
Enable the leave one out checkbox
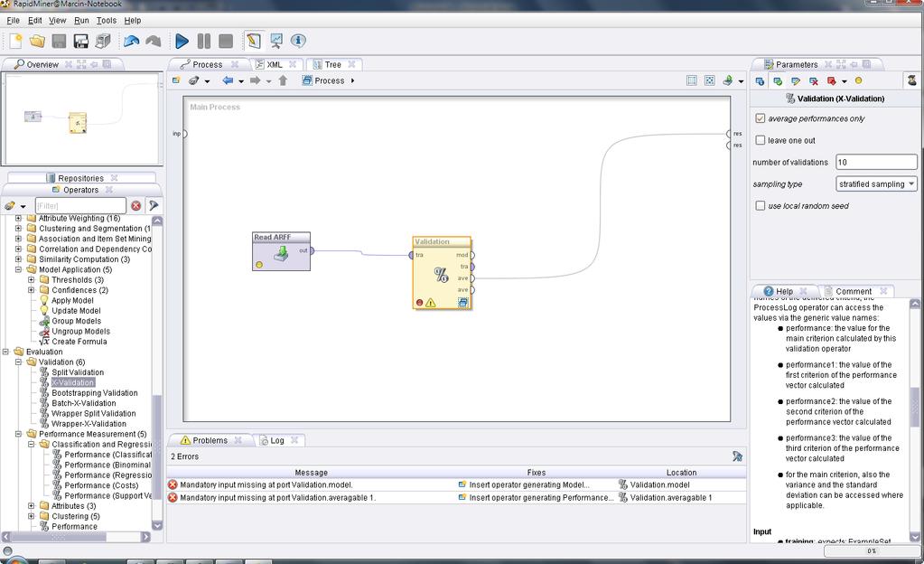coord(761,140)
